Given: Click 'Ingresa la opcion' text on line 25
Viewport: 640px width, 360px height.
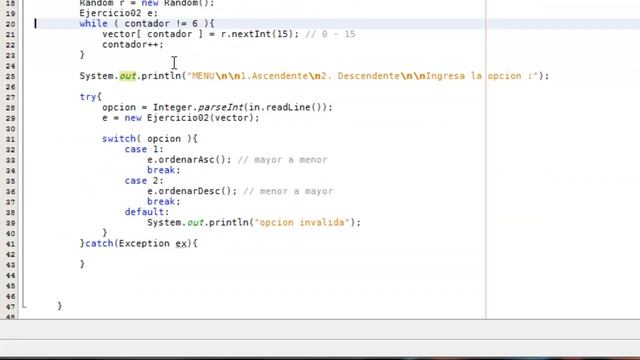Looking at the screenshot, I should point(474,76).
